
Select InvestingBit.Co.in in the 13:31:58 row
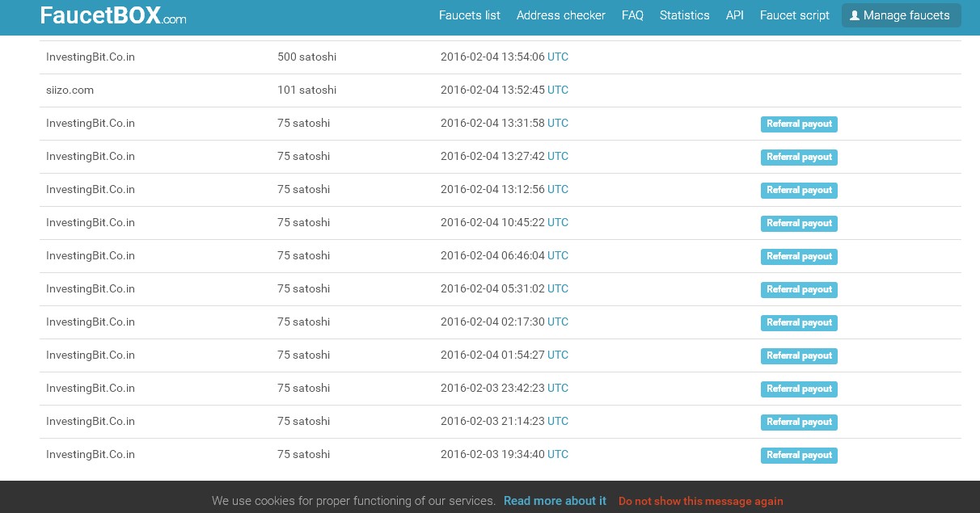click(x=91, y=123)
